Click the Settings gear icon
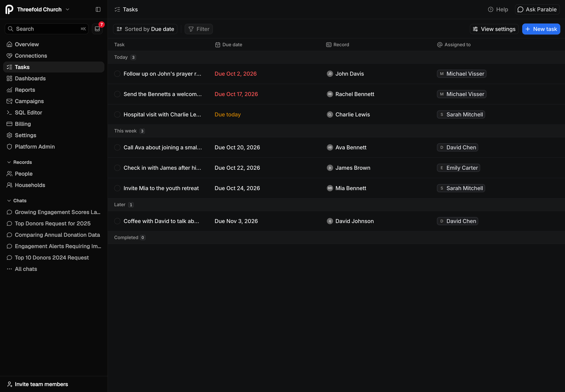The image size is (565, 392). [x=9, y=135]
